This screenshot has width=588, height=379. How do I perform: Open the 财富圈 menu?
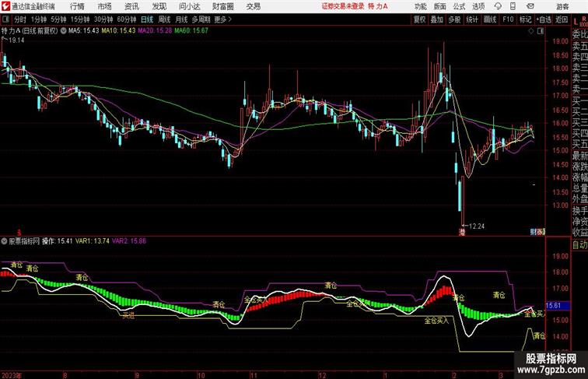(222, 6)
